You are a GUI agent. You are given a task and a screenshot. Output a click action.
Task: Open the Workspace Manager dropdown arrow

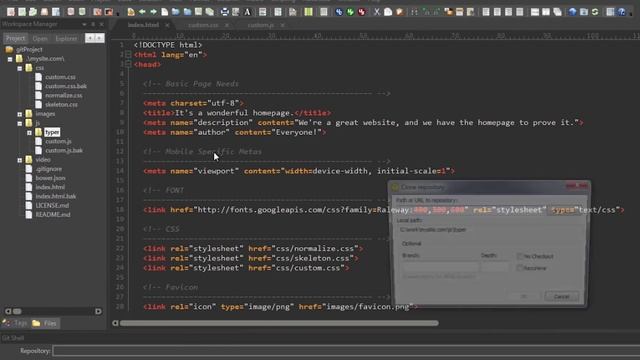pos(84,24)
